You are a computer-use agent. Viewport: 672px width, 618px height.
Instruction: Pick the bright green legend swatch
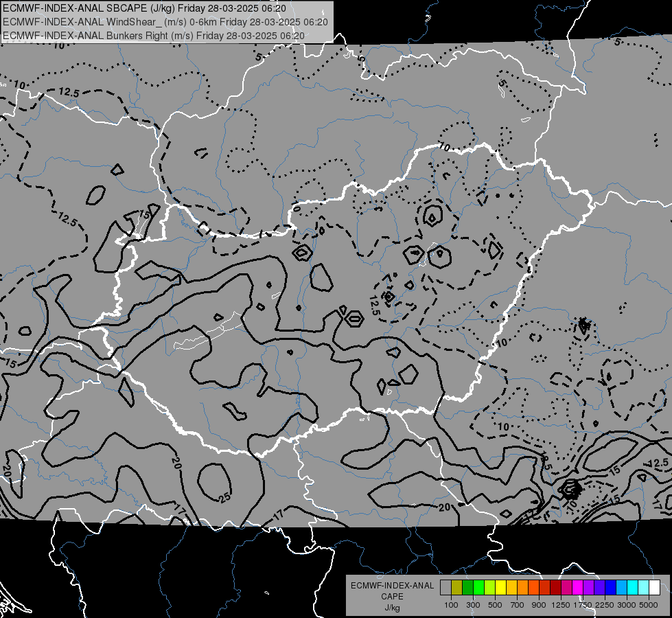coord(478,587)
